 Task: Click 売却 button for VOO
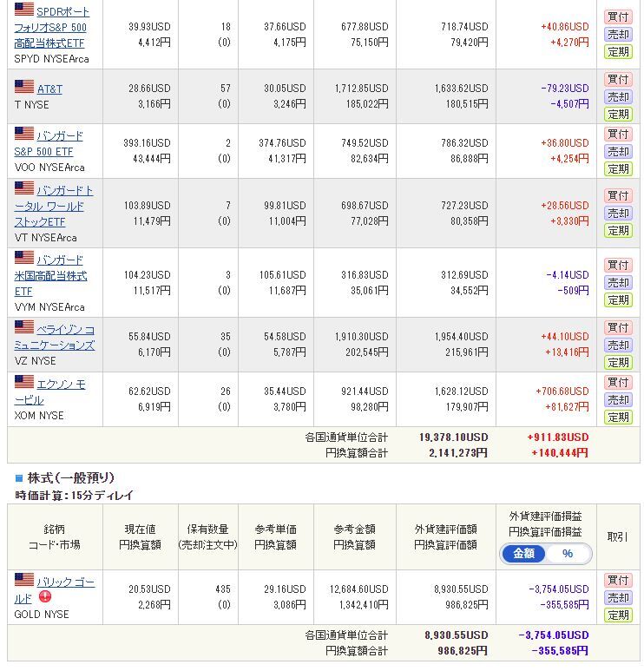pyautogui.click(x=618, y=152)
